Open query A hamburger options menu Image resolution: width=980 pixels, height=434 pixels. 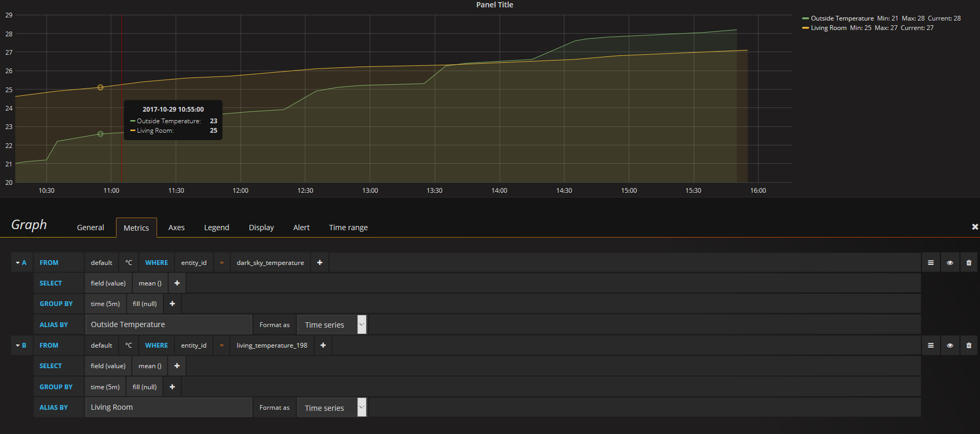coord(930,262)
